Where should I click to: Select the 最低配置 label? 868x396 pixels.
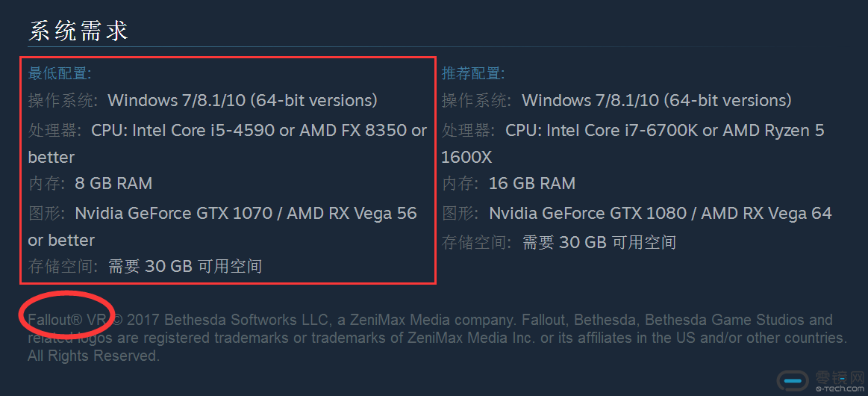(60, 73)
